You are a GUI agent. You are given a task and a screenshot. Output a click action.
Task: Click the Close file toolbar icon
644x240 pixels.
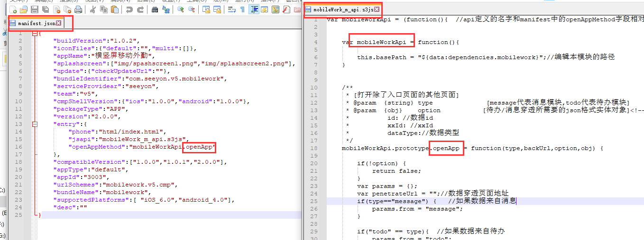(x=57, y=9)
